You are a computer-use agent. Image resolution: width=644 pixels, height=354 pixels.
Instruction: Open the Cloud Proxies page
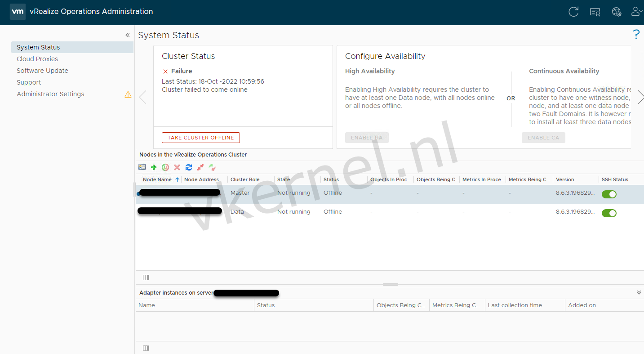tap(37, 58)
